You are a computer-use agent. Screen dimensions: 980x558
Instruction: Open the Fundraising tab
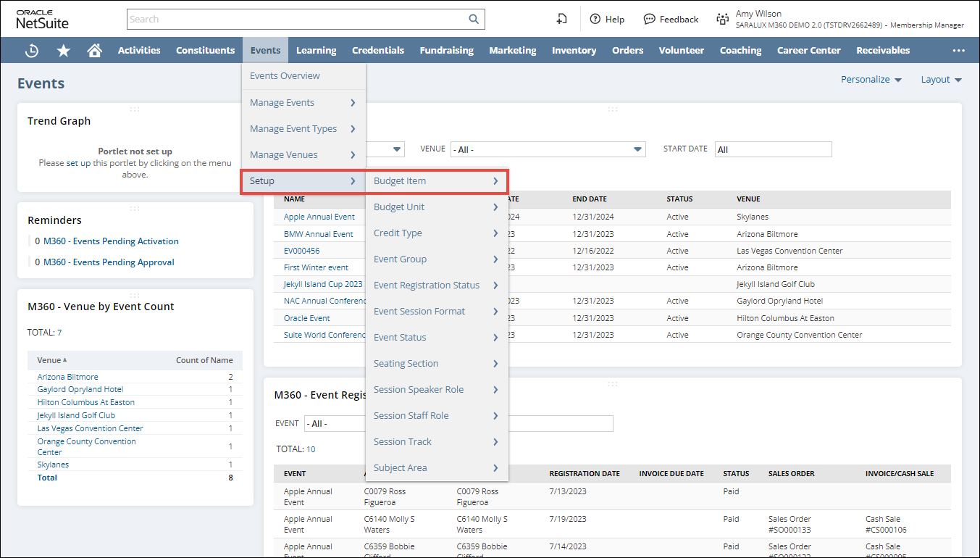click(446, 51)
